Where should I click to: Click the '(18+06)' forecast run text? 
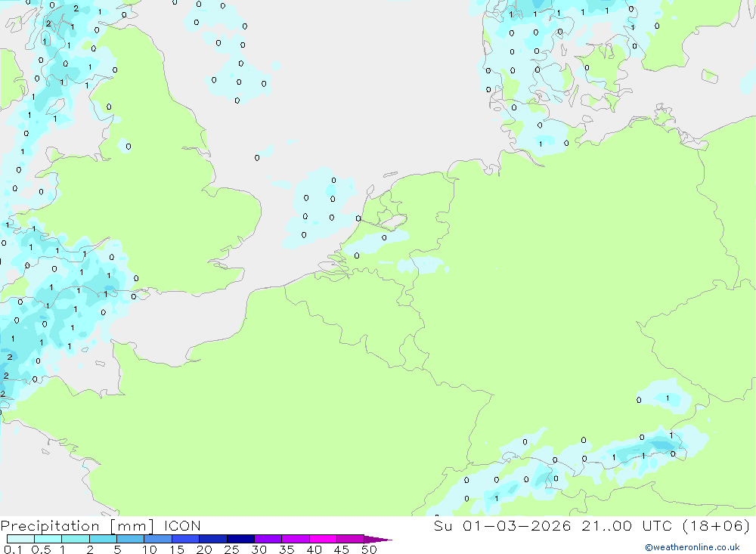716,525
